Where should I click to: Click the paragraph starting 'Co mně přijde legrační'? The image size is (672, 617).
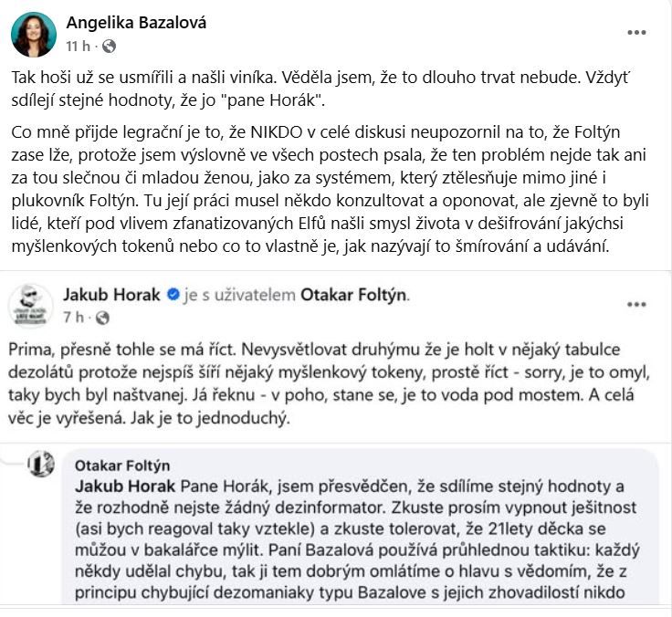click(330, 189)
